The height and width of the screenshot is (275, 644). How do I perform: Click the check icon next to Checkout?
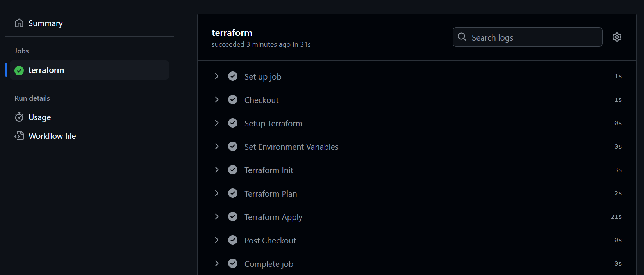click(x=233, y=99)
